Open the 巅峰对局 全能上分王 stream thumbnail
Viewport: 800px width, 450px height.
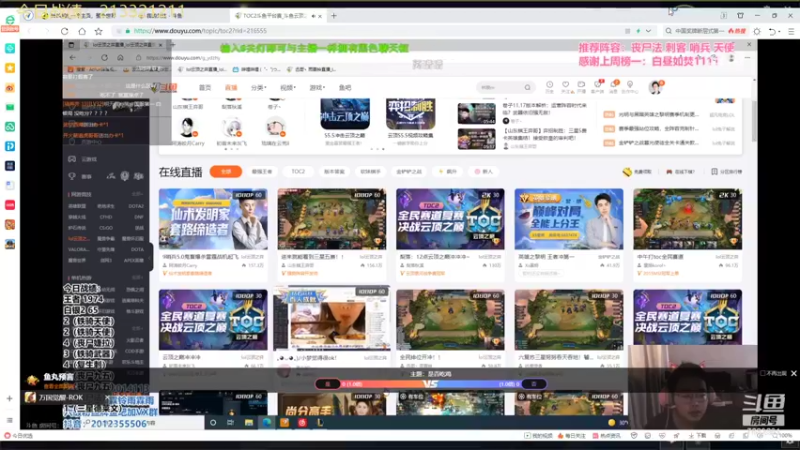tap(568, 219)
